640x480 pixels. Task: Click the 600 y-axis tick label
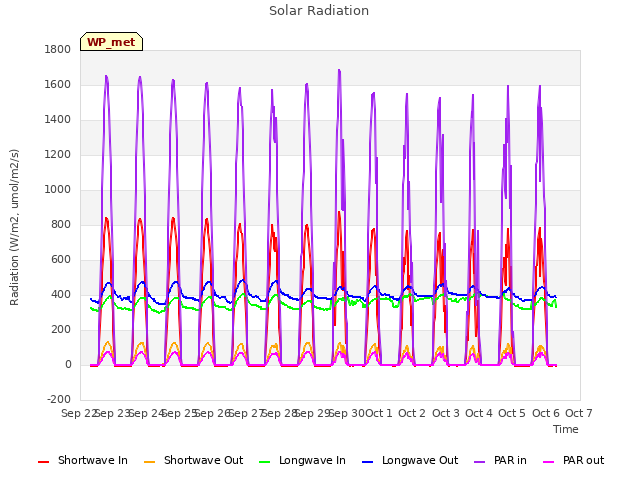(61, 260)
